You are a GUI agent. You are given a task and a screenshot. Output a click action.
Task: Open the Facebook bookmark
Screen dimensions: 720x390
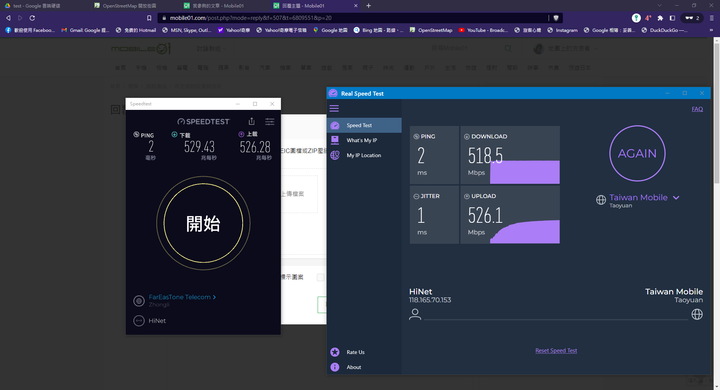(30, 30)
